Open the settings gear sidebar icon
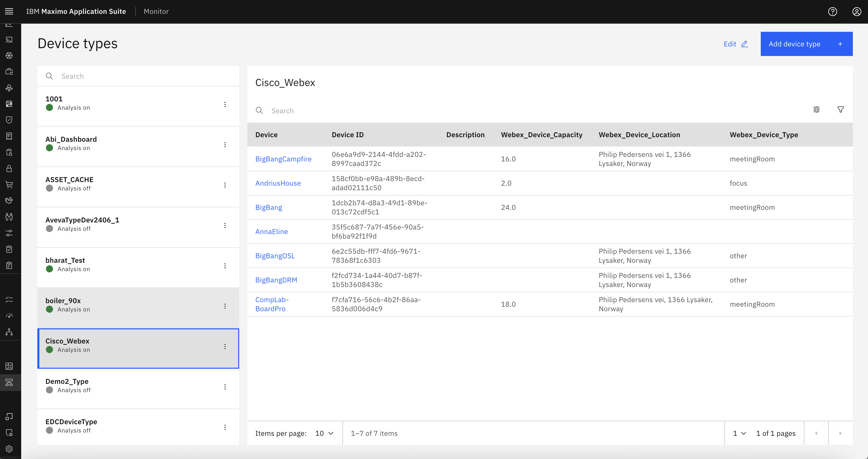 9,449
